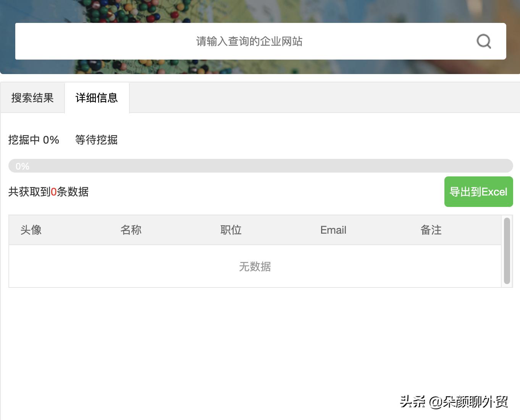Click the 头像 avatar column header
Viewport: 520px width, 420px height.
tap(31, 230)
